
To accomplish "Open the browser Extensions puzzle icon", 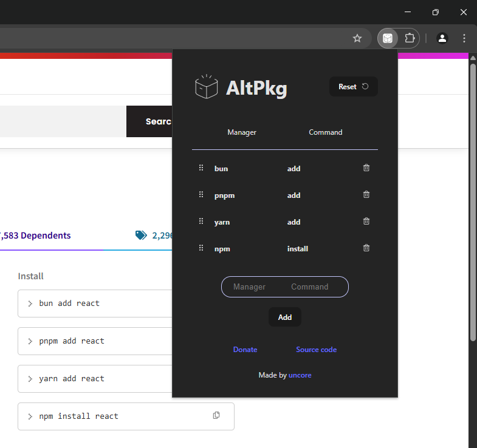I will point(410,38).
